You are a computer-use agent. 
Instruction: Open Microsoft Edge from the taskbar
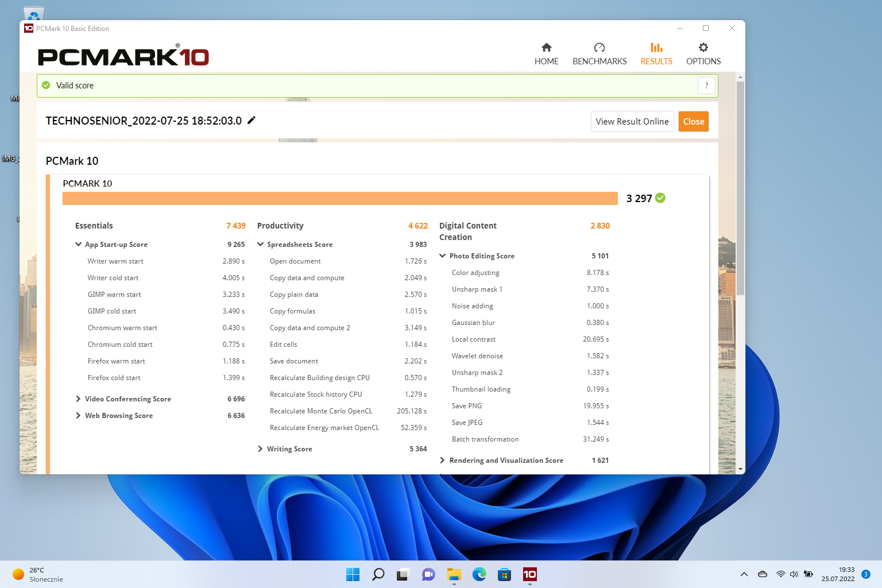(479, 574)
